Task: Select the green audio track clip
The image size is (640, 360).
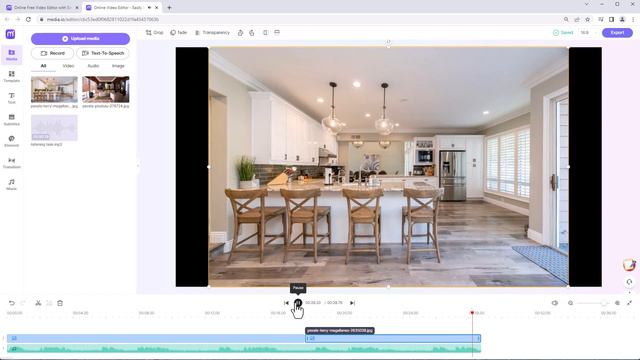Action: click(x=244, y=349)
